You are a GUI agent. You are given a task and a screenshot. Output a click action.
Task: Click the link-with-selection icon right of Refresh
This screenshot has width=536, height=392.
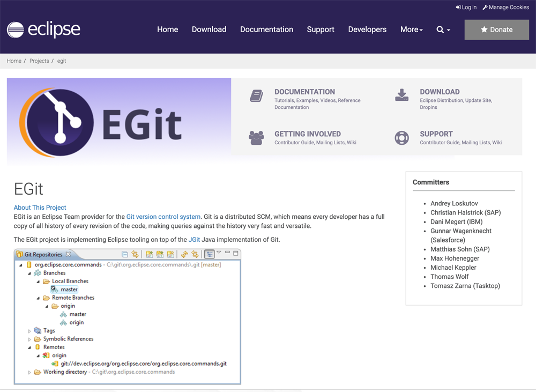[195, 254]
